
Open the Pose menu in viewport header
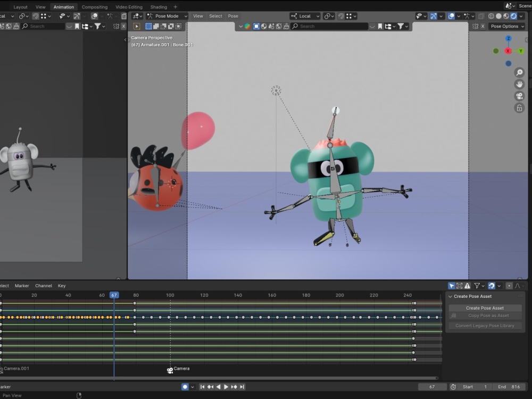(233, 16)
